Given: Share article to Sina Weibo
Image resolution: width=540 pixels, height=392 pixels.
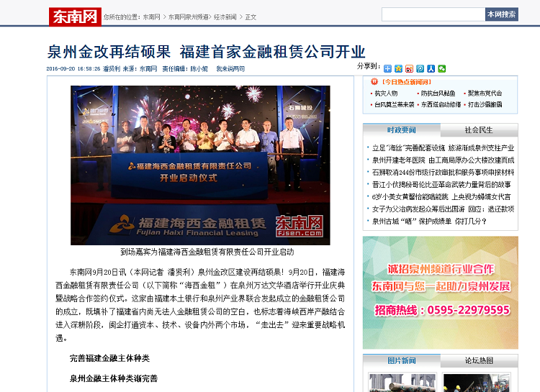Looking at the screenshot, I should click(409, 69).
